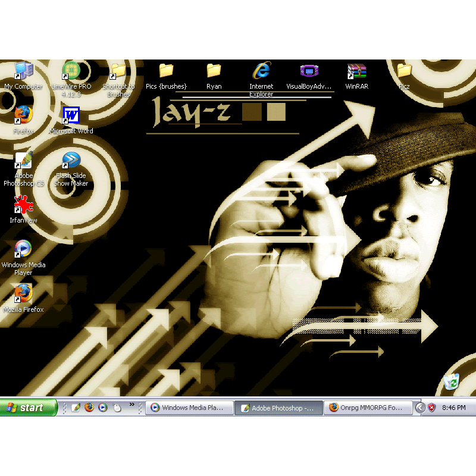Select the Picz folder icon
The image size is (476, 476).
[x=404, y=72]
